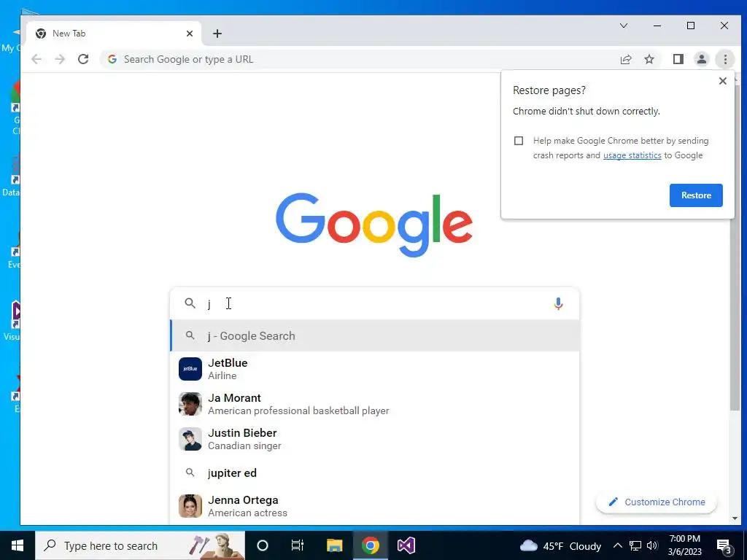Screen dimensions: 747x560
Task: Click the forward navigation arrow
Action: coord(60,59)
